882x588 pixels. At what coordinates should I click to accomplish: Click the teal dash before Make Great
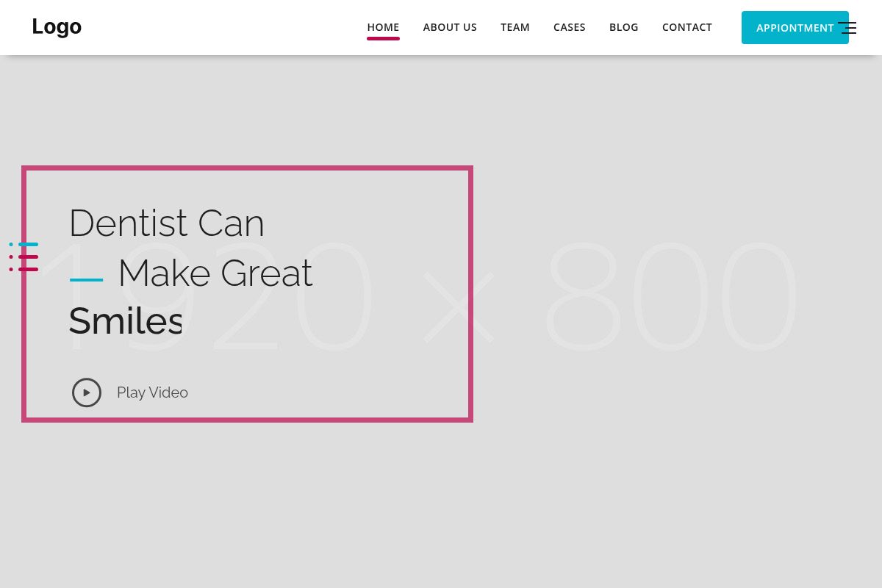(86, 280)
